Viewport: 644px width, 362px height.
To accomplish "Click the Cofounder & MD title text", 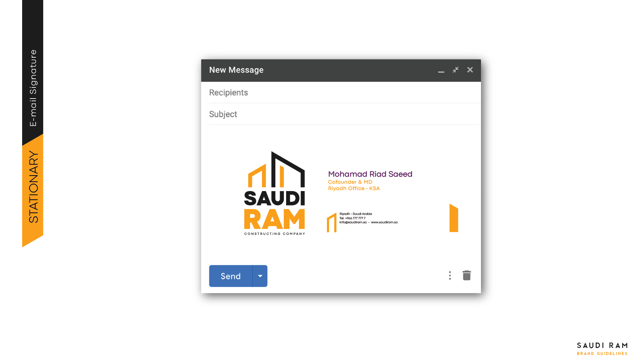I will click(x=350, y=182).
